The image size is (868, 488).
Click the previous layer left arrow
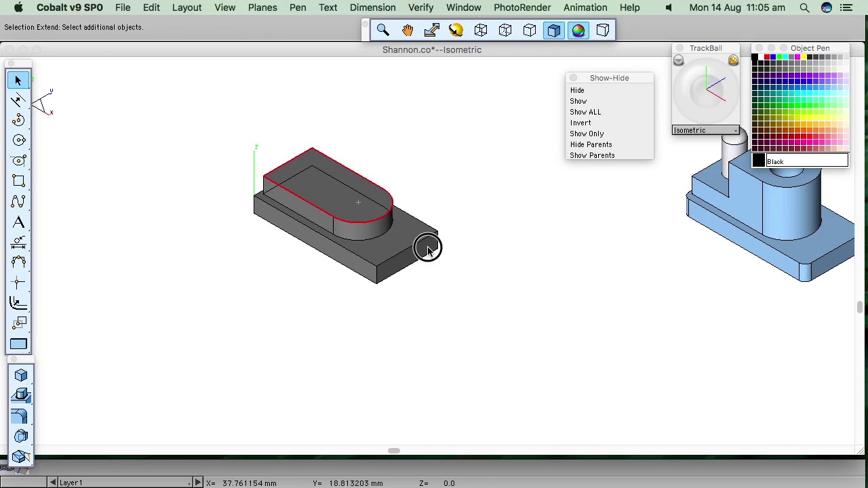[x=53, y=483]
